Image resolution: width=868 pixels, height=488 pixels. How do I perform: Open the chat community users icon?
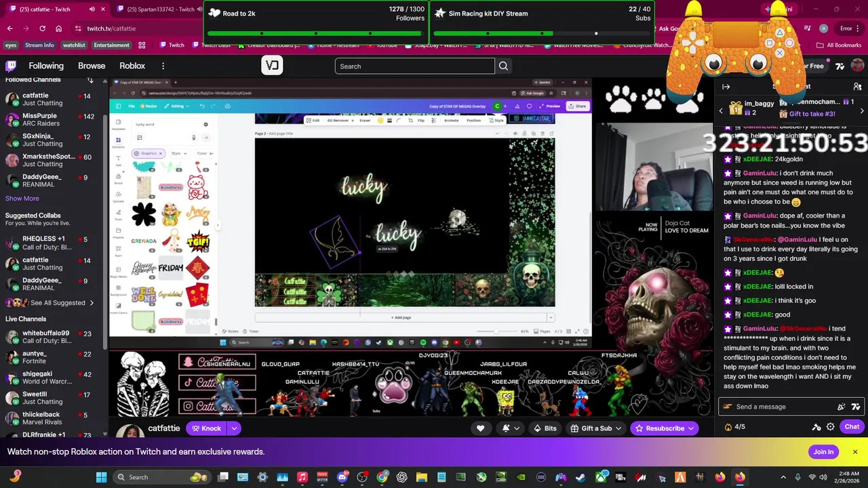856,87
